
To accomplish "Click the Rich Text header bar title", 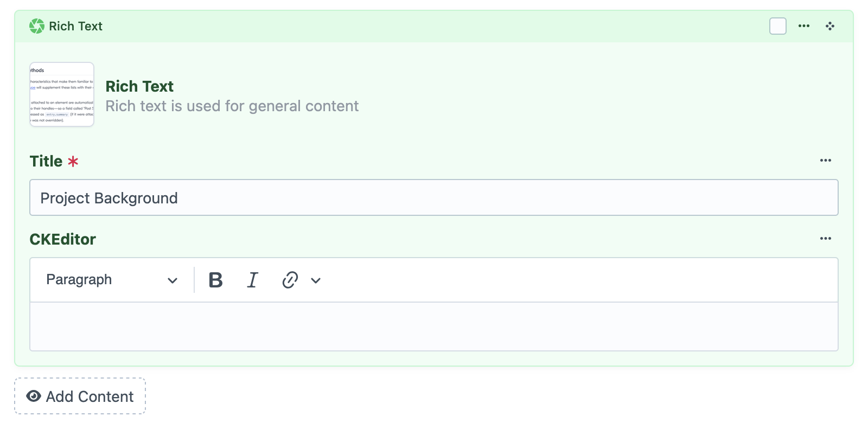I will (75, 26).
